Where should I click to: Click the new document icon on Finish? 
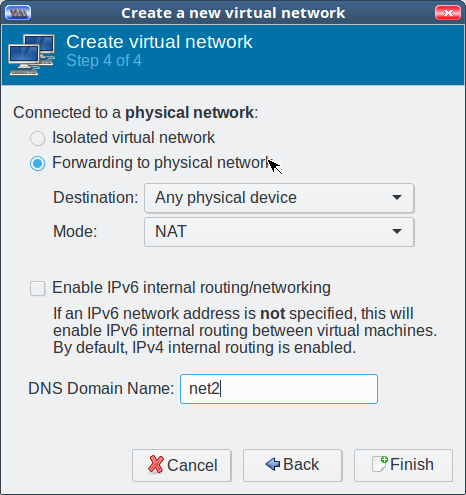[x=380, y=464]
